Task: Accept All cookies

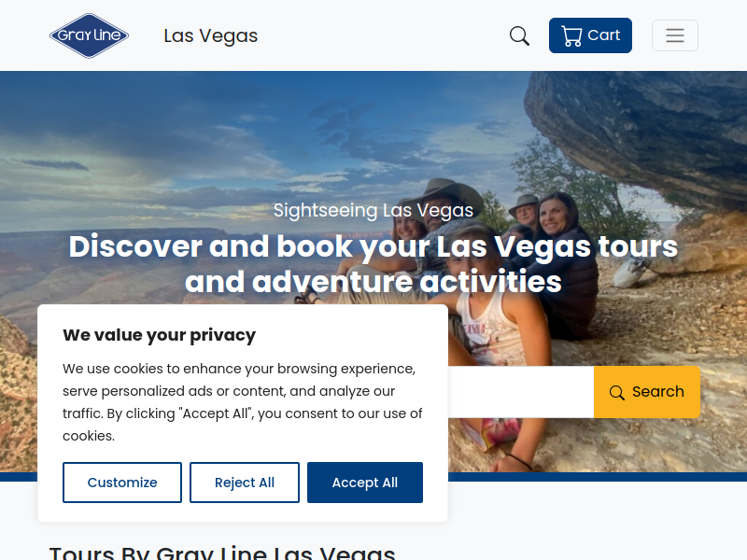Action: (x=365, y=483)
